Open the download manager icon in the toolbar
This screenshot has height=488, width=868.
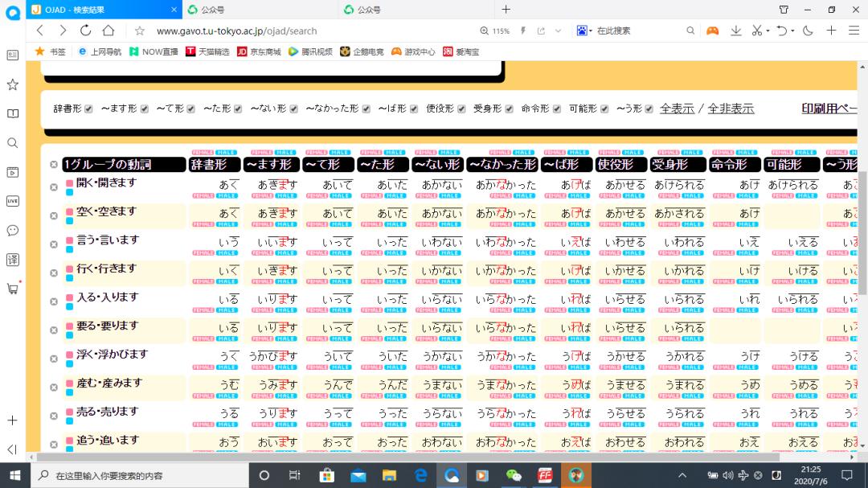click(736, 30)
